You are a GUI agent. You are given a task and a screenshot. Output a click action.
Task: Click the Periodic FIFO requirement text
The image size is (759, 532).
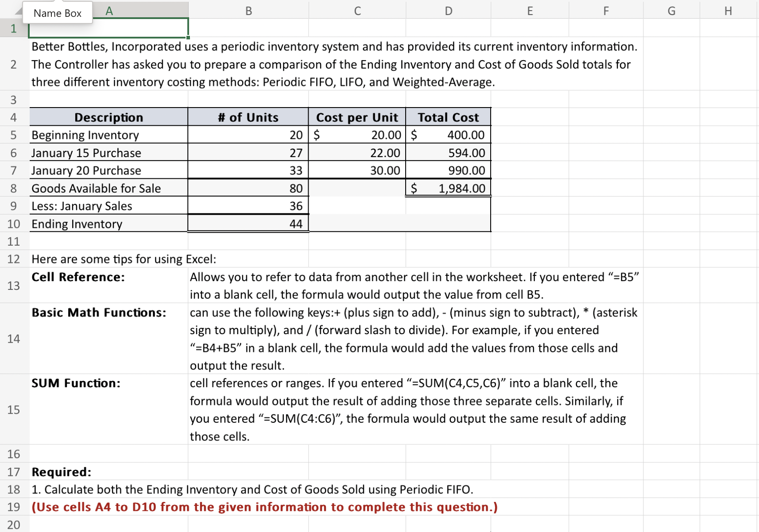click(x=252, y=489)
